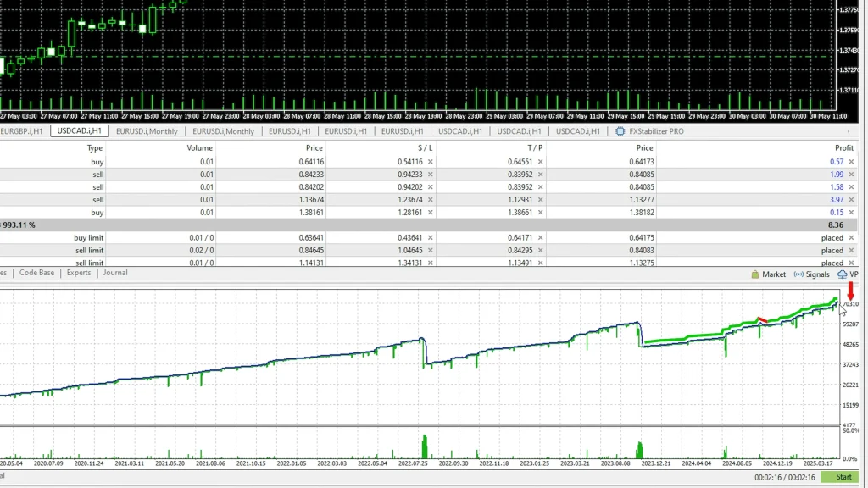Open the Code Base tab
This screenshot has height=488, width=868.
coord(36,273)
